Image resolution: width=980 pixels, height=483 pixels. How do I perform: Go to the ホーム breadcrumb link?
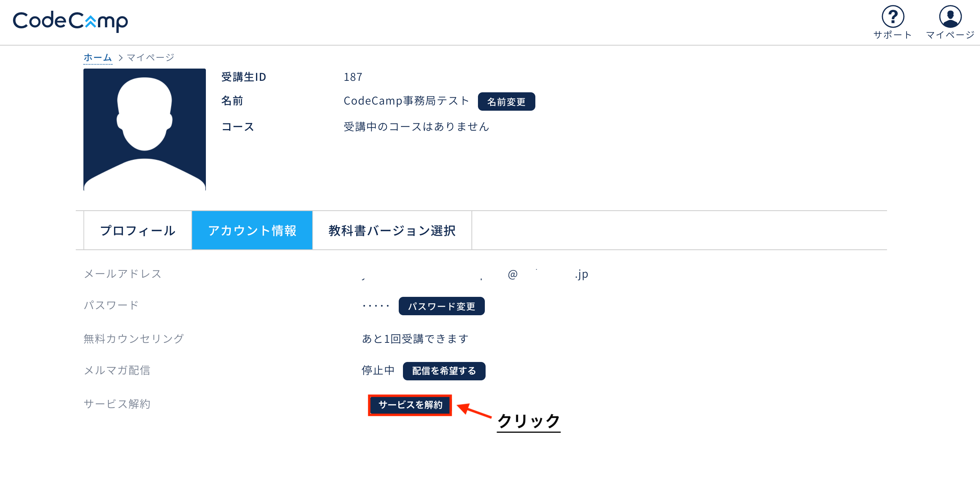(x=98, y=57)
